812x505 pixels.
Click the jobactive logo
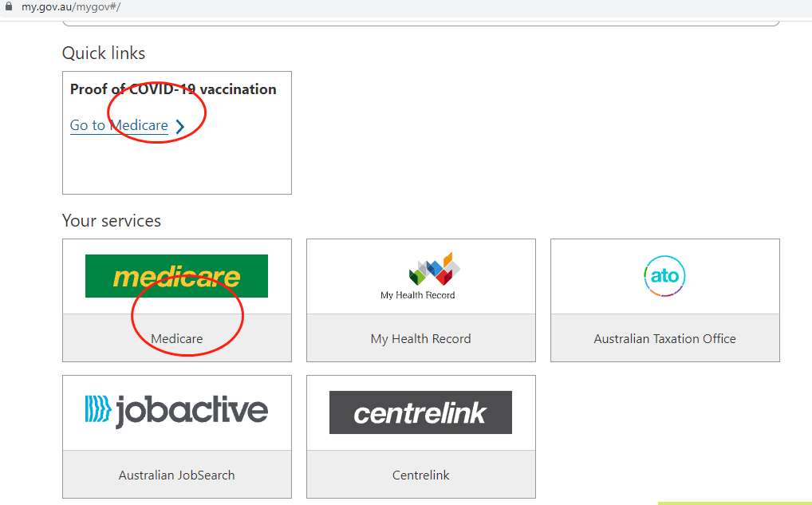(x=176, y=412)
